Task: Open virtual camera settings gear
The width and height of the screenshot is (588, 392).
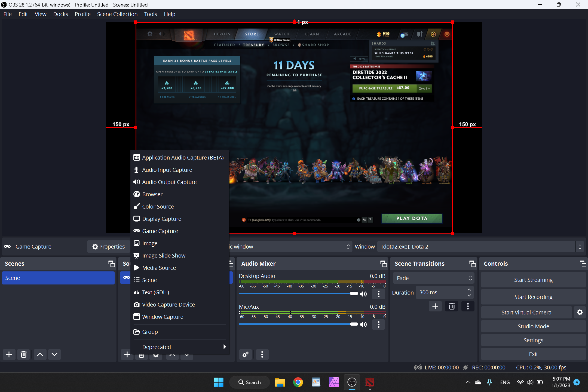Action: click(580, 313)
